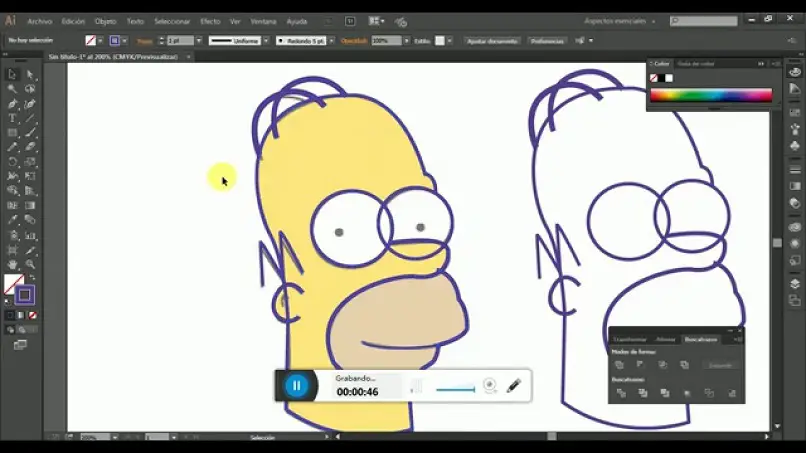Enable Draw Normal mode in toolbar
Screen dimensions: 806x453
click(x=10, y=330)
